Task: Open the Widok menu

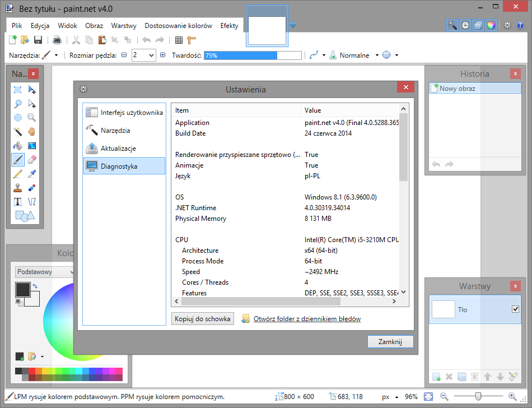Action: (x=67, y=25)
